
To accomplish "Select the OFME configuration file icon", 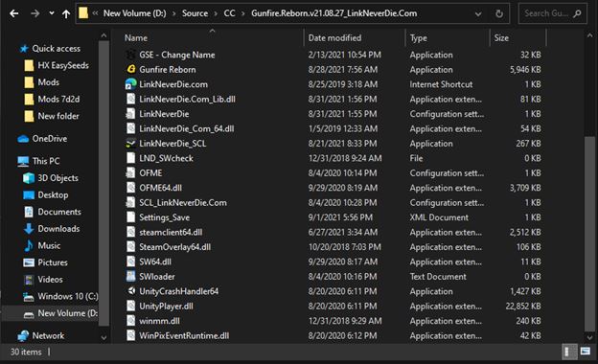I will click(130, 173).
